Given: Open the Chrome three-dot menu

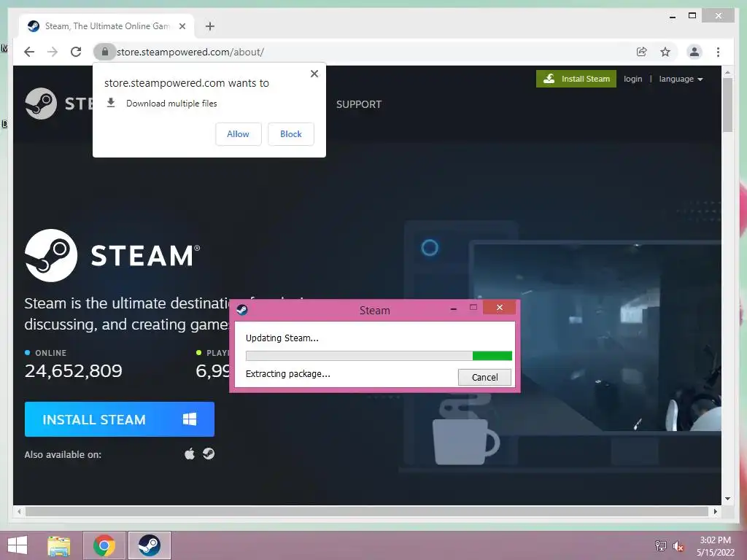Looking at the screenshot, I should pos(718,52).
